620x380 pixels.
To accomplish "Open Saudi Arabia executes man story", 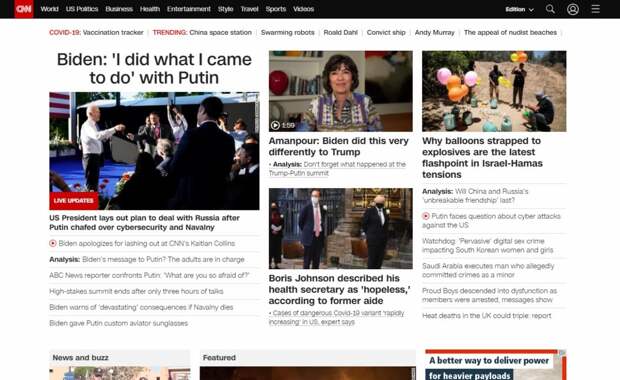I will pyautogui.click(x=488, y=270).
